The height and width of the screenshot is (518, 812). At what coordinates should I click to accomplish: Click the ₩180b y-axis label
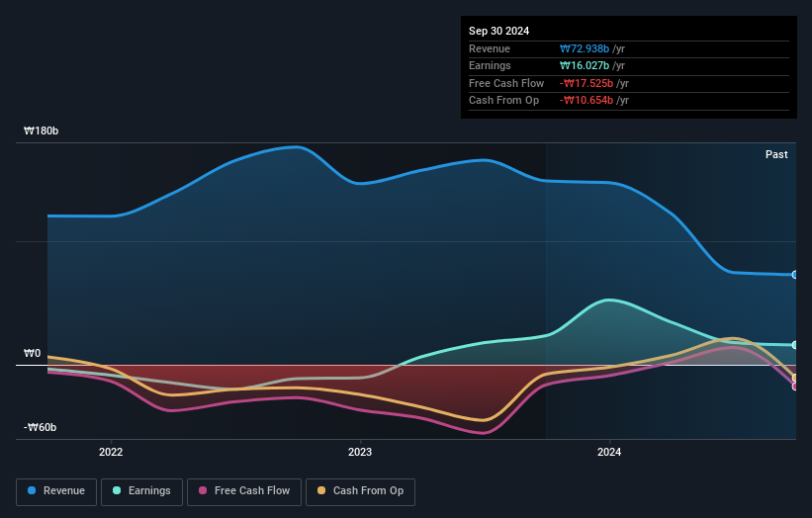(x=41, y=130)
